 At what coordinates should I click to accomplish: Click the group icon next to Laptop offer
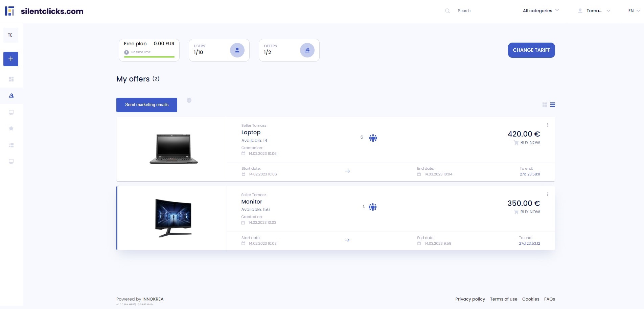373,138
